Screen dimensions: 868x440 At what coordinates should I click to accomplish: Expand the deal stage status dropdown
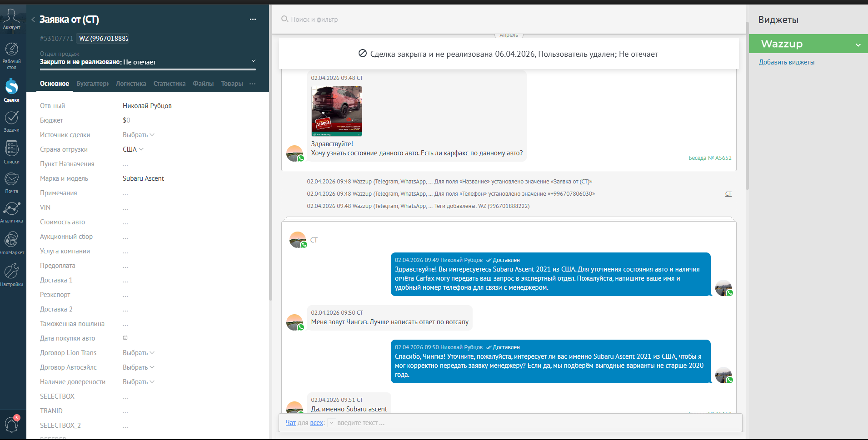[x=254, y=61]
